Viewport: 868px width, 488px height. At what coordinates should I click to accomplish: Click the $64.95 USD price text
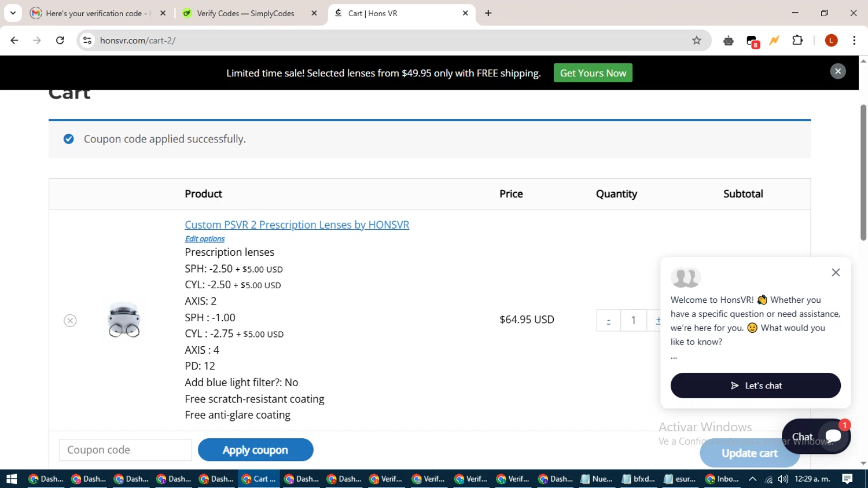(527, 320)
